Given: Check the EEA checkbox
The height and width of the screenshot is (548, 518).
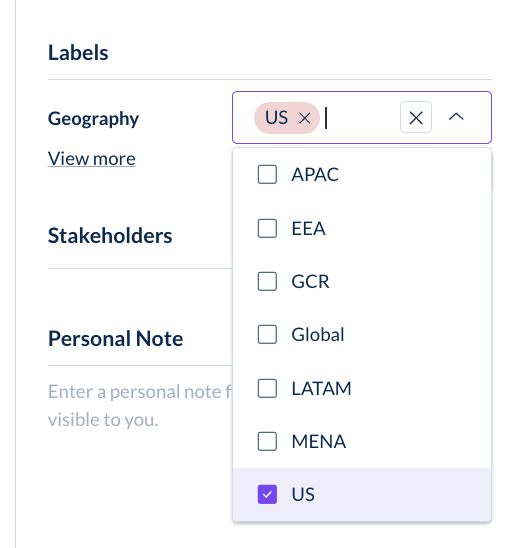Looking at the screenshot, I should point(267,228).
